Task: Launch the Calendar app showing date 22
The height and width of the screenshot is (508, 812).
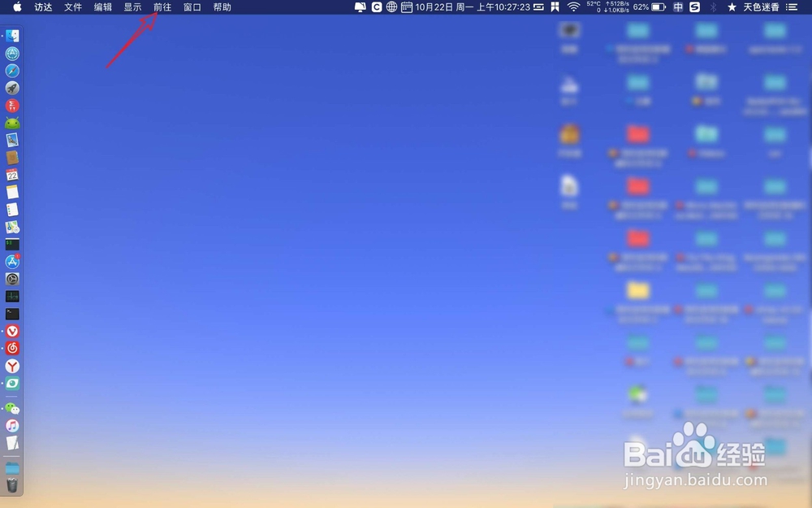Action: [12, 176]
